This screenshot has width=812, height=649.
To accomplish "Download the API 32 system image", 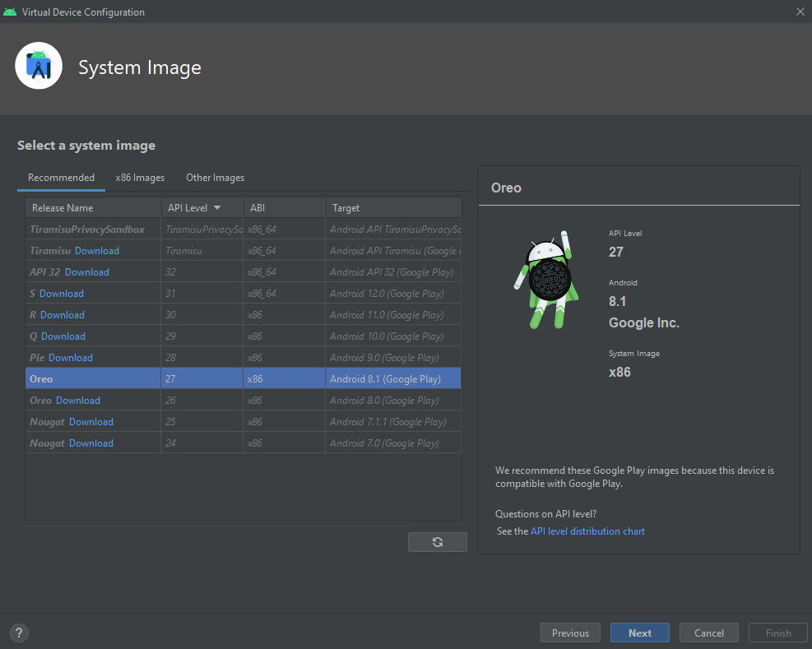I will (87, 272).
